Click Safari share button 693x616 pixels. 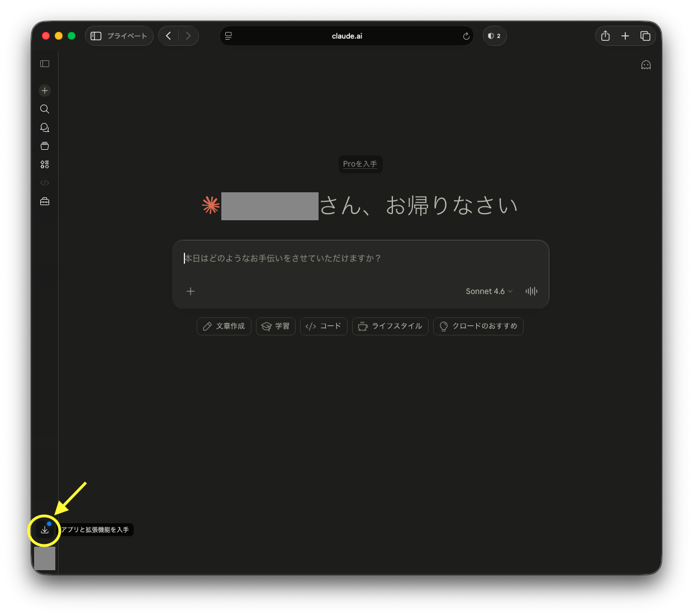pos(605,36)
